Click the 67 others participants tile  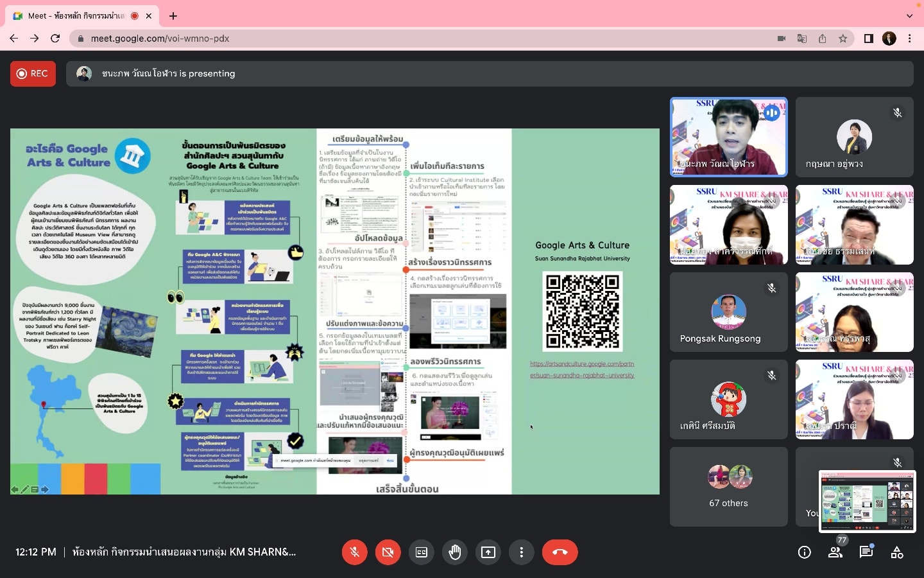pos(728,487)
